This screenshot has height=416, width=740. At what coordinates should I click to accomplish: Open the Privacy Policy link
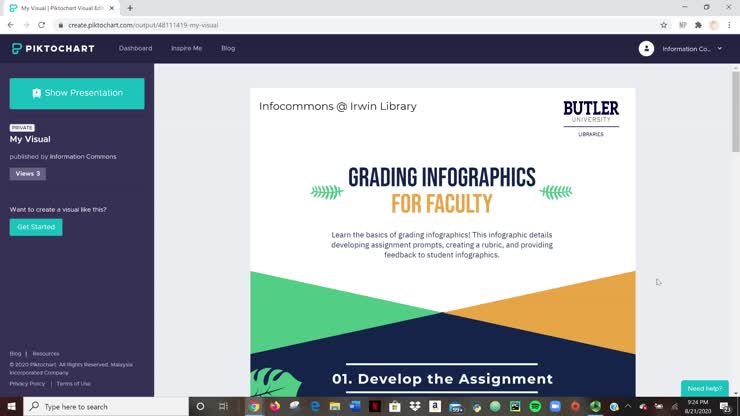click(27, 384)
